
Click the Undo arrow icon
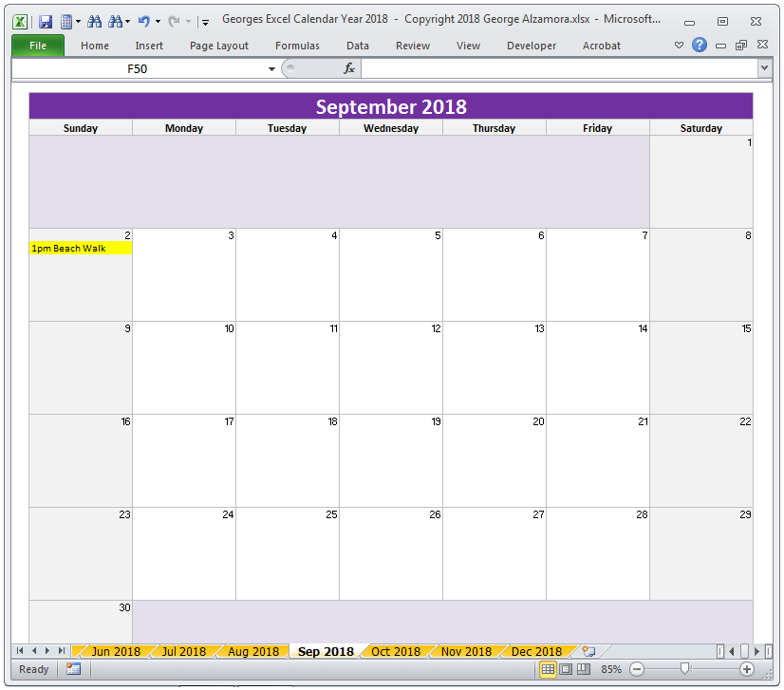click(x=143, y=20)
